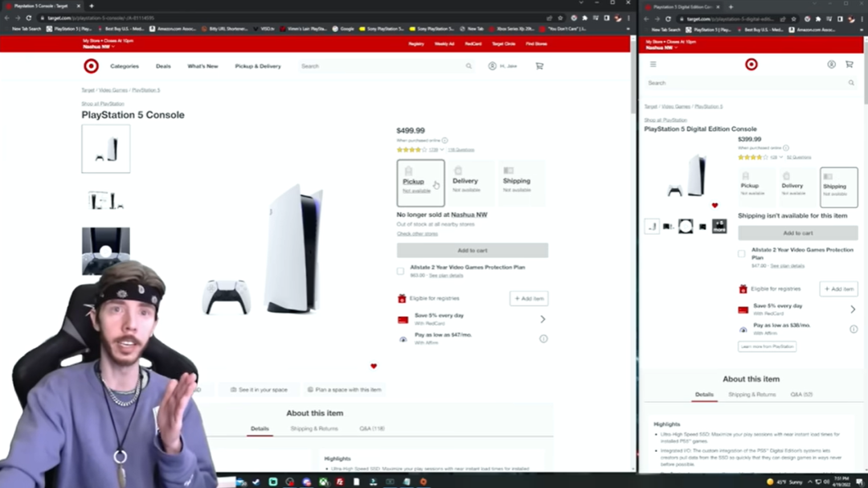868x488 pixels.
Task: Select the Pickup option in right window
Action: [x=757, y=187]
